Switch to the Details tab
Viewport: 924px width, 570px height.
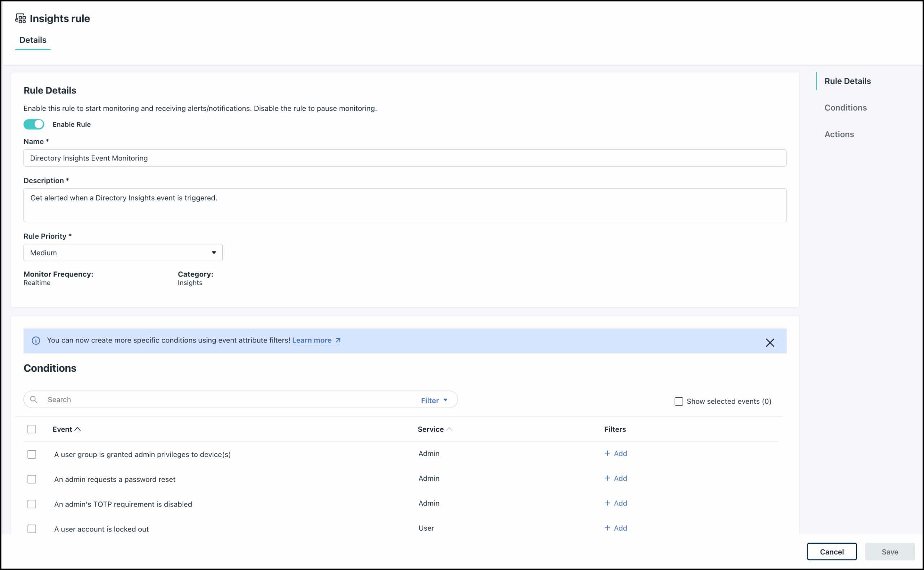(x=33, y=40)
